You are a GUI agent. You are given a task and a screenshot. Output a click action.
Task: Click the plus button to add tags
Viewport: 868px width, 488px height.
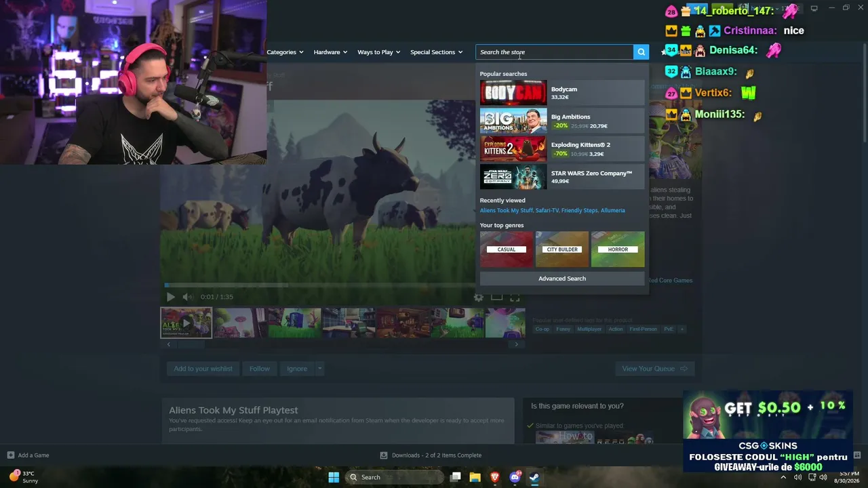coord(682,329)
